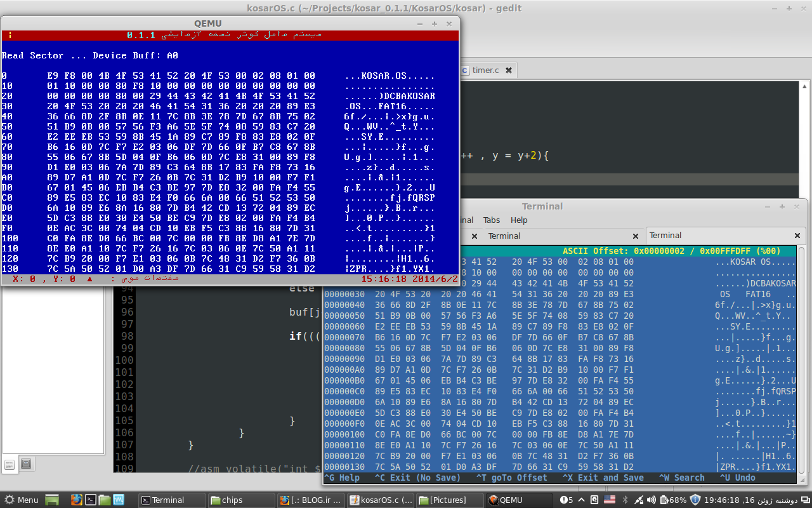
Task: Click the US flag keyboard layout indicator
Action: pos(610,500)
